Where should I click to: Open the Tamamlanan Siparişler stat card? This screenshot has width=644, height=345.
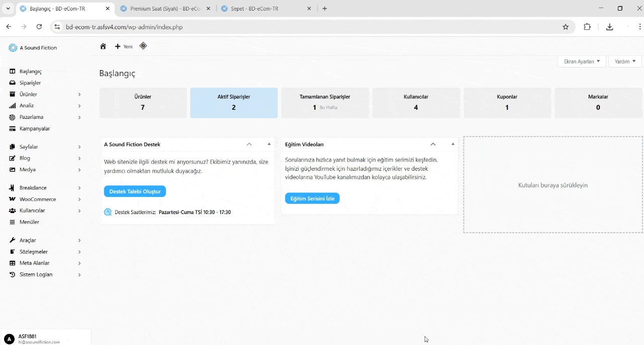[325, 103]
